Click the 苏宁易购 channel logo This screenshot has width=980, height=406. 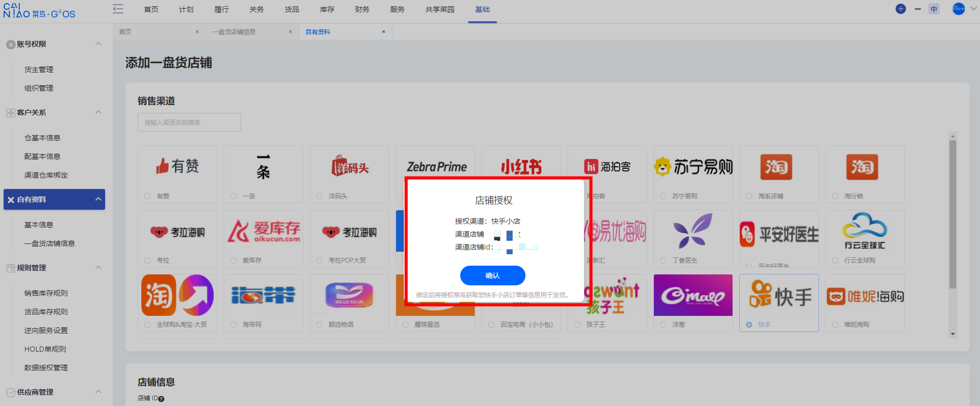coord(693,166)
